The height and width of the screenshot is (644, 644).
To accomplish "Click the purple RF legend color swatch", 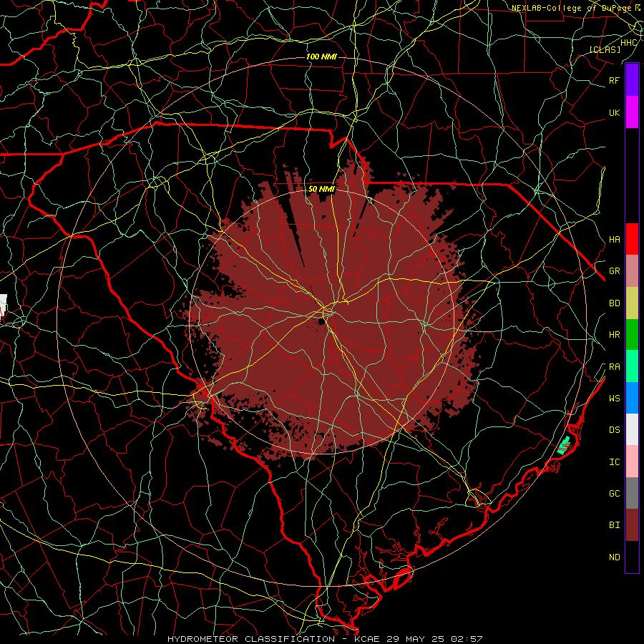I will click(632, 80).
